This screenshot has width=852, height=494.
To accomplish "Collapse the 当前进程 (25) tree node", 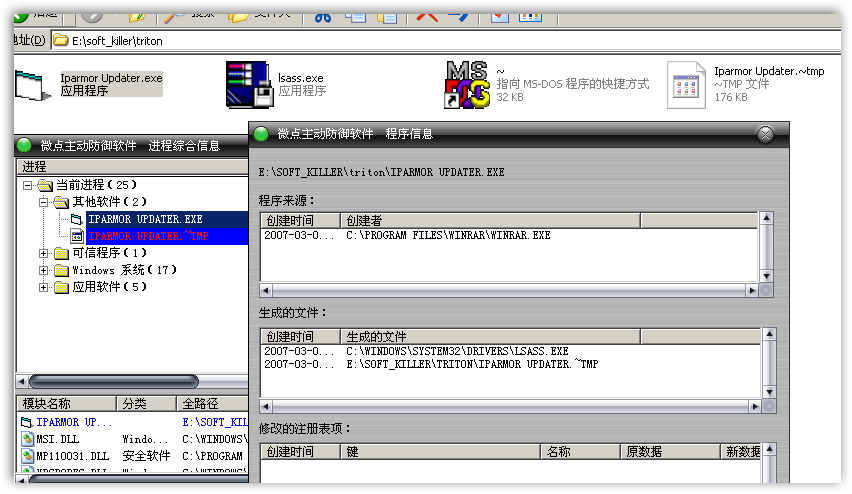I will coord(27,185).
